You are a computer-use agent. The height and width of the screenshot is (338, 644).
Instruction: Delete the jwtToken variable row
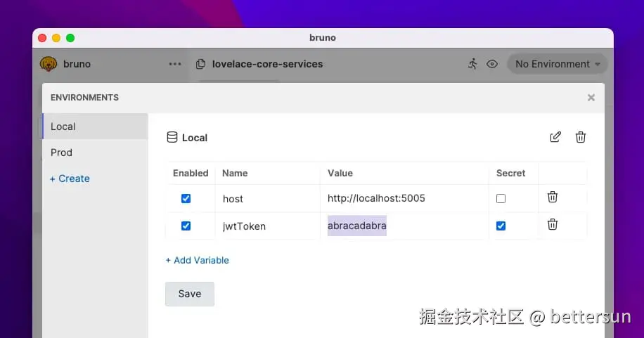pos(553,224)
